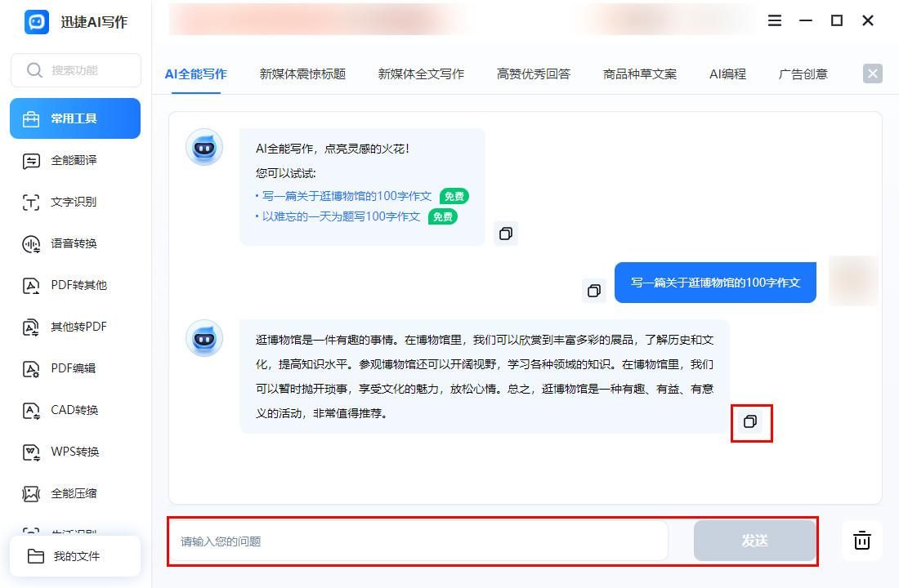899x588 pixels.
Task: Open 全能压缩 tool
Action: coord(75,493)
